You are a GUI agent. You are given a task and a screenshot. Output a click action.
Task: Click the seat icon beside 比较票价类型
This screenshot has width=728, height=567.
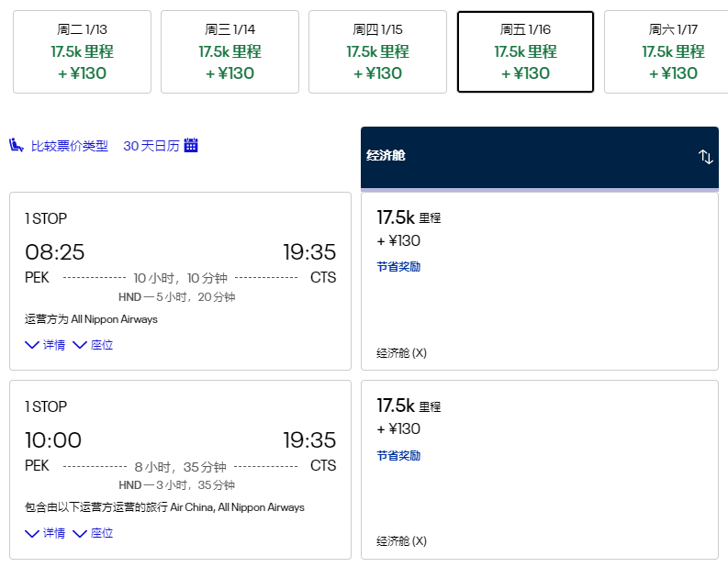(x=17, y=145)
